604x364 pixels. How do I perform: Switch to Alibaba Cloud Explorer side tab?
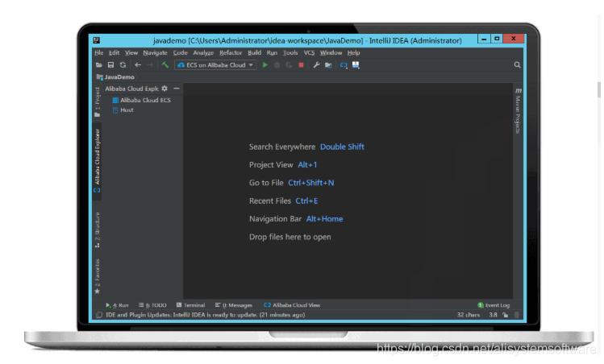pyautogui.click(x=97, y=161)
